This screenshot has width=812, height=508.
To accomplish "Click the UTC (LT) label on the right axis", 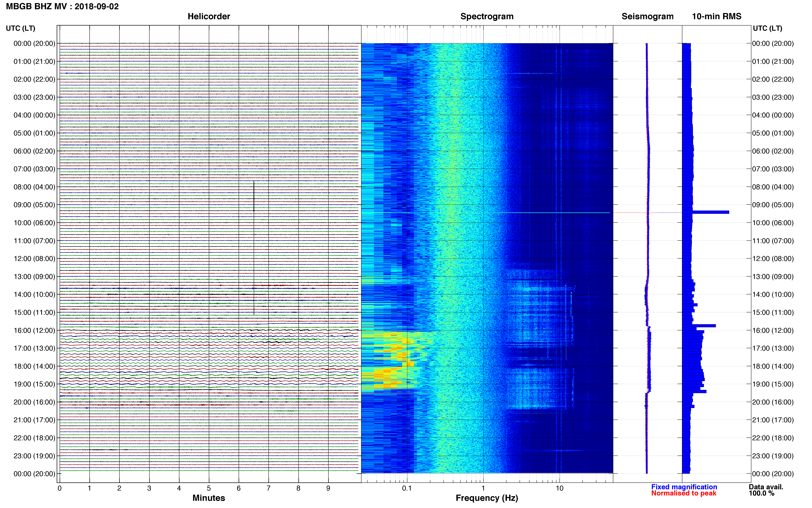I will pyautogui.click(x=767, y=28).
